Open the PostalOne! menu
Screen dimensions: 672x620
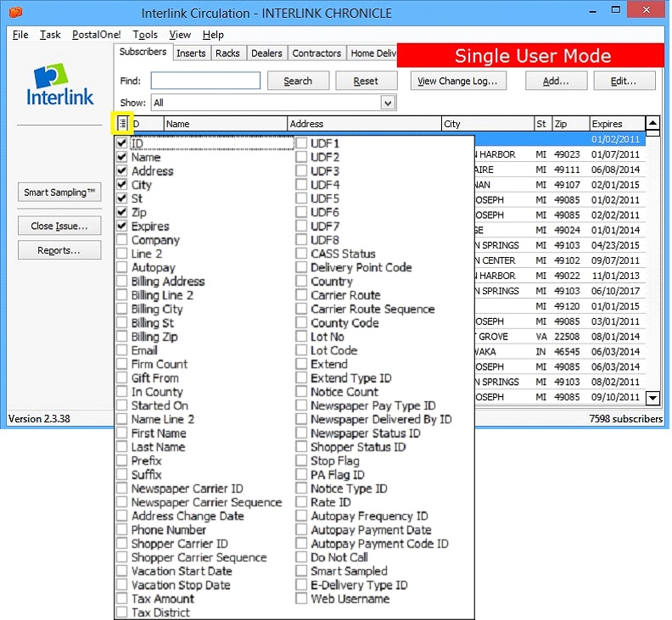pyautogui.click(x=97, y=35)
